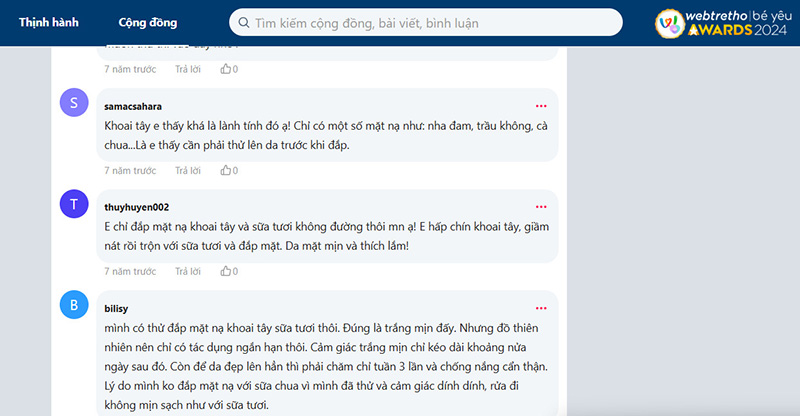This screenshot has height=416, width=800.
Task: Open the Cộng đồng menu item
Action: click(148, 22)
